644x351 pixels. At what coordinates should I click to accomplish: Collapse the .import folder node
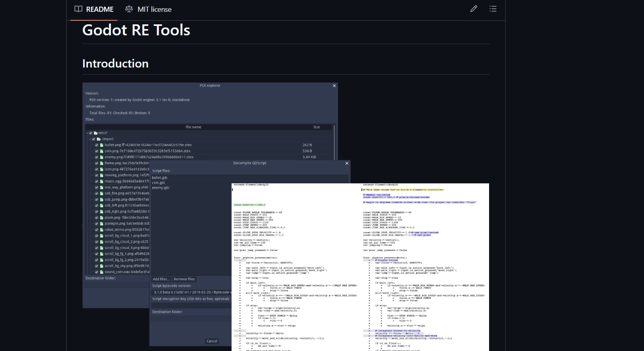[90, 139]
